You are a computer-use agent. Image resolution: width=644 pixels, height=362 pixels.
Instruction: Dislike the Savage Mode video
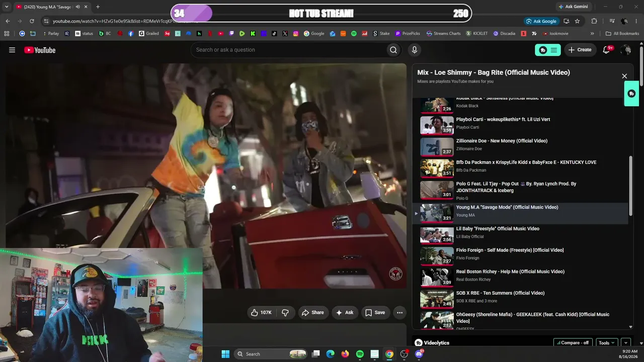[285, 312]
